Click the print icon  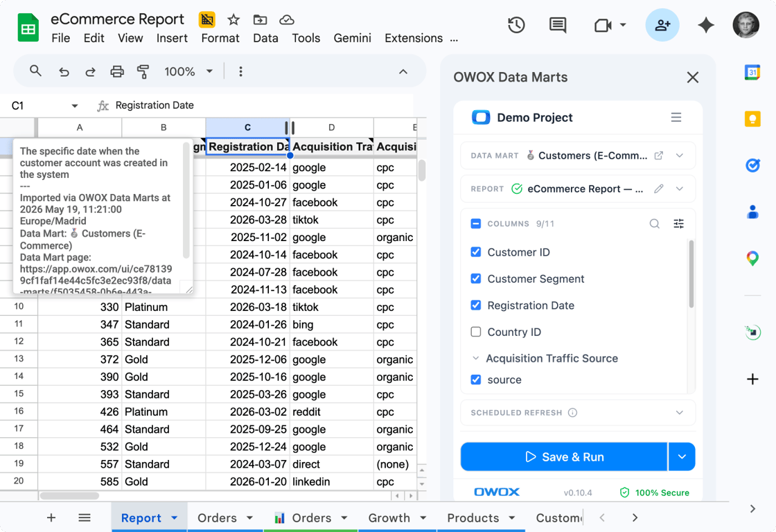pyautogui.click(x=117, y=72)
